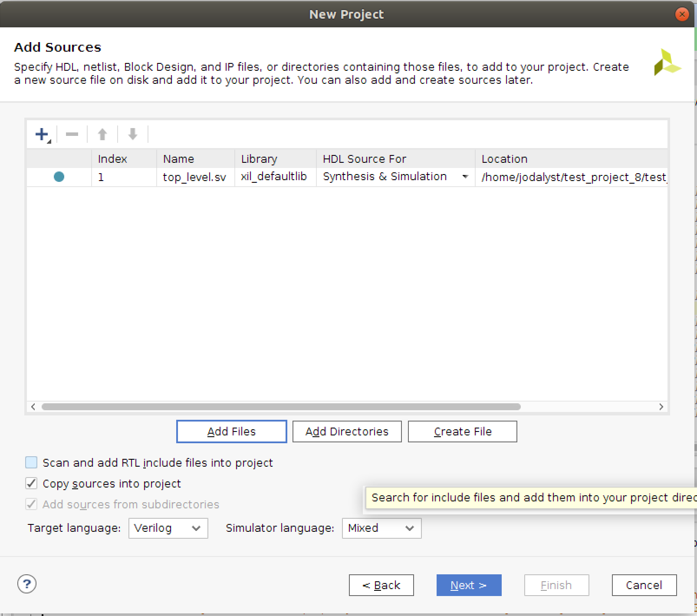This screenshot has height=616, width=697.
Task: Toggle Add sources from subdirectories checkbox
Action: 31,504
